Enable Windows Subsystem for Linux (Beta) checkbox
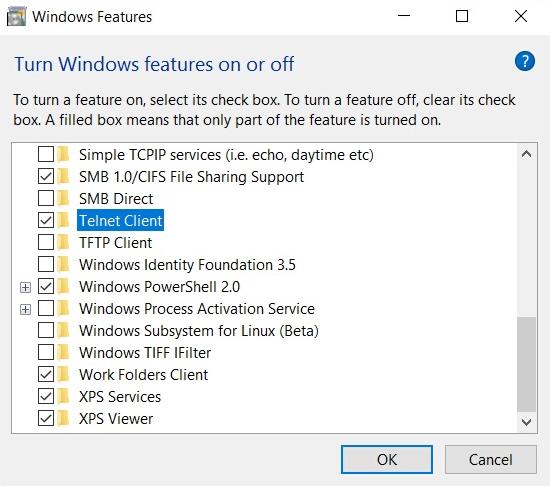The width and height of the screenshot is (550, 486). pos(46,331)
